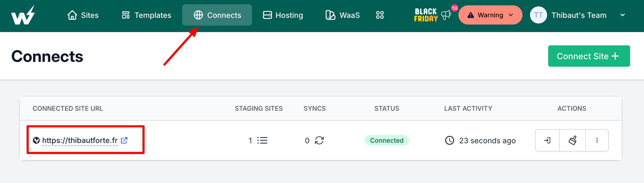Open the Templates menu item

pos(146,15)
